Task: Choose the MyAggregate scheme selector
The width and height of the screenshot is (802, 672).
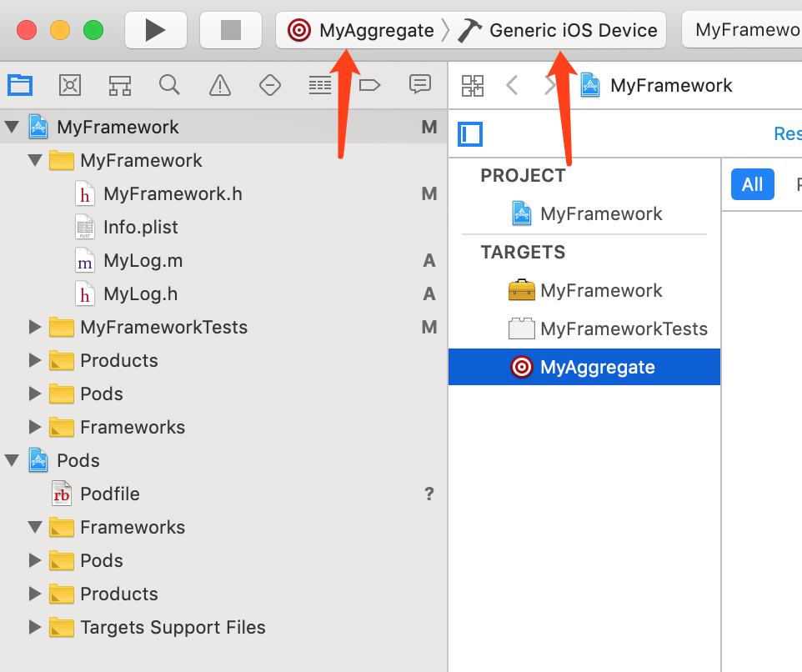Action: point(362,31)
